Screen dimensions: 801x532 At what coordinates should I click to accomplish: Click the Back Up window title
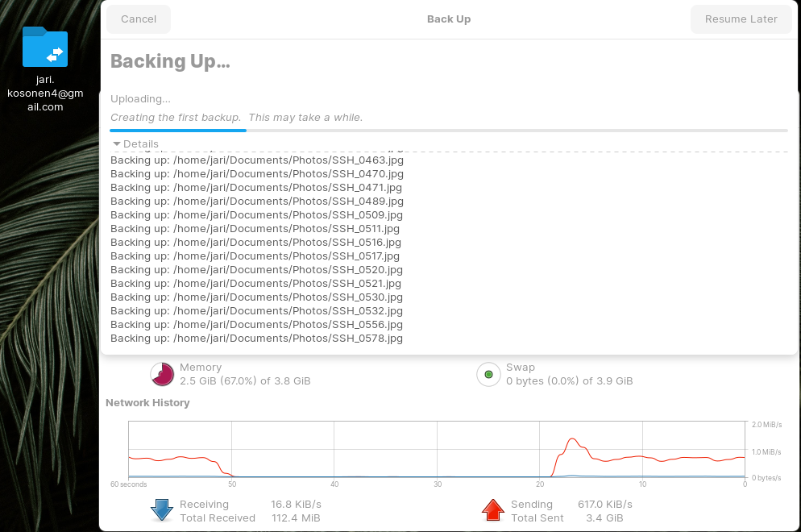pyautogui.click(x=448, y=19)
